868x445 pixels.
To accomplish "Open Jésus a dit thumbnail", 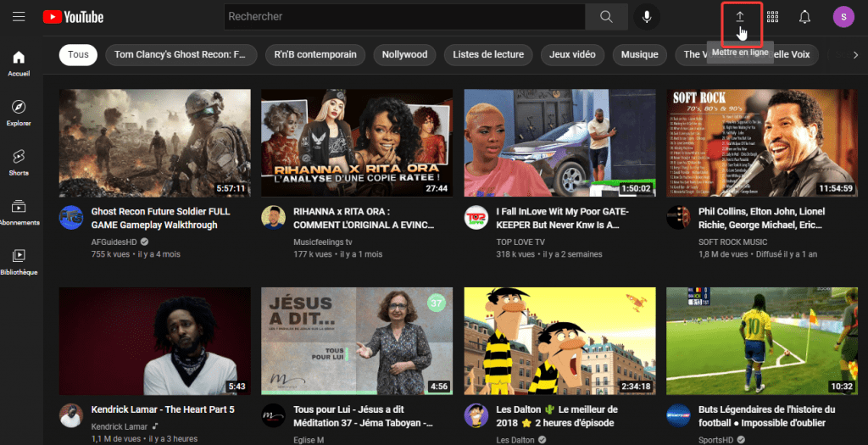I will tap(357, 341).
